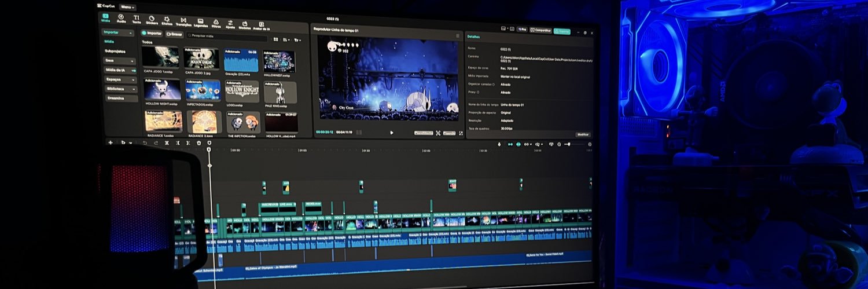Click the Modelos templates icon

(245, 25)
